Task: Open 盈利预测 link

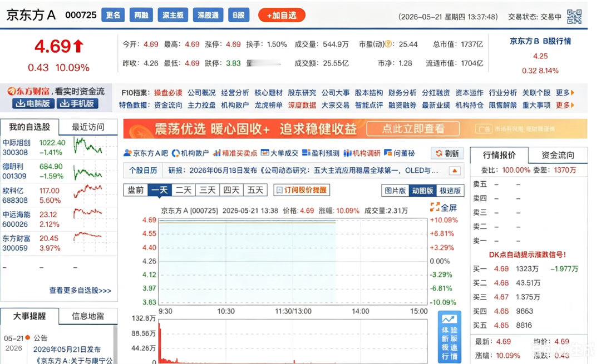Action: pos(321,153)
